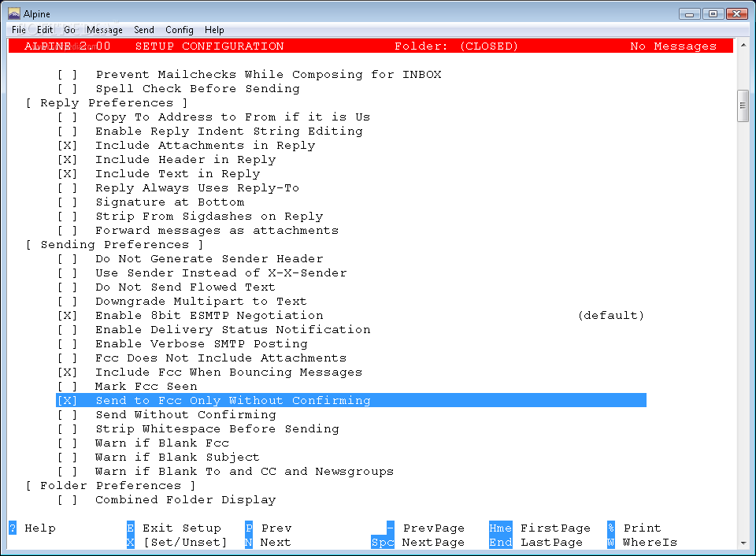Click 'Strip From Sigdashes on Reply' text
Screen dimensions: 756x556
click(x=209, y=217)
